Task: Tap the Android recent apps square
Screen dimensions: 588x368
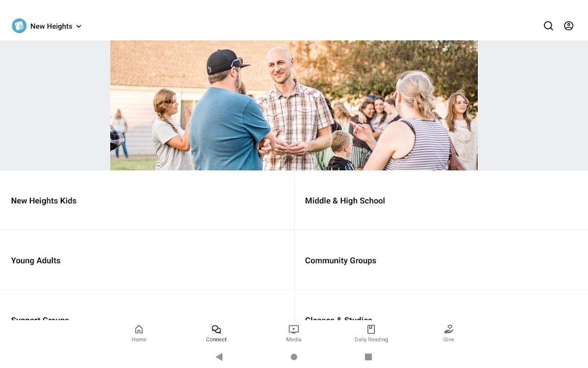Action: click(x=368, y=357)
